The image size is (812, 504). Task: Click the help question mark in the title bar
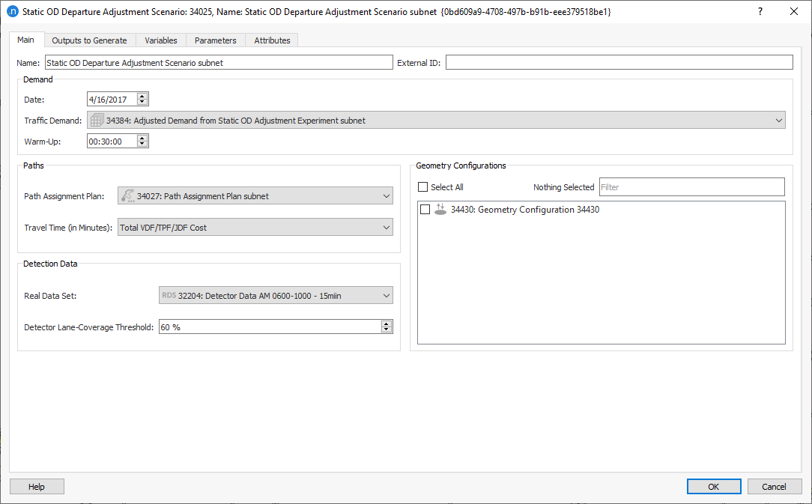760,11
